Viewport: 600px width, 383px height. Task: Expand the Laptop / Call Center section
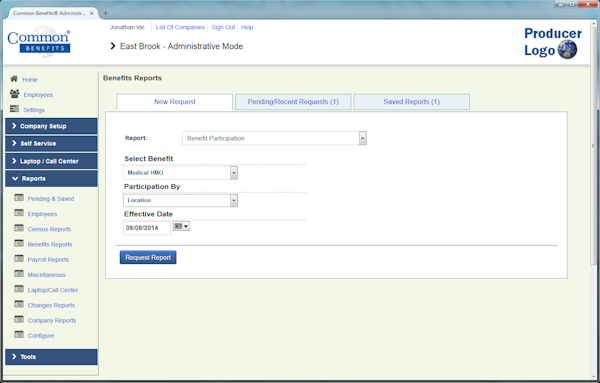click(51, 161)
